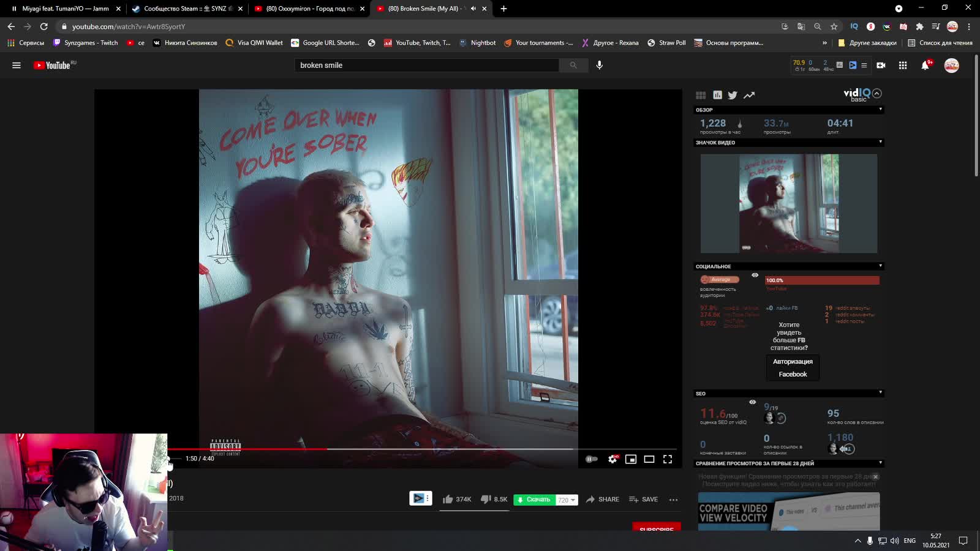Viewport: 980px width, 551px height.
Task: Open player settings gear
Action: tap(612, 459)
